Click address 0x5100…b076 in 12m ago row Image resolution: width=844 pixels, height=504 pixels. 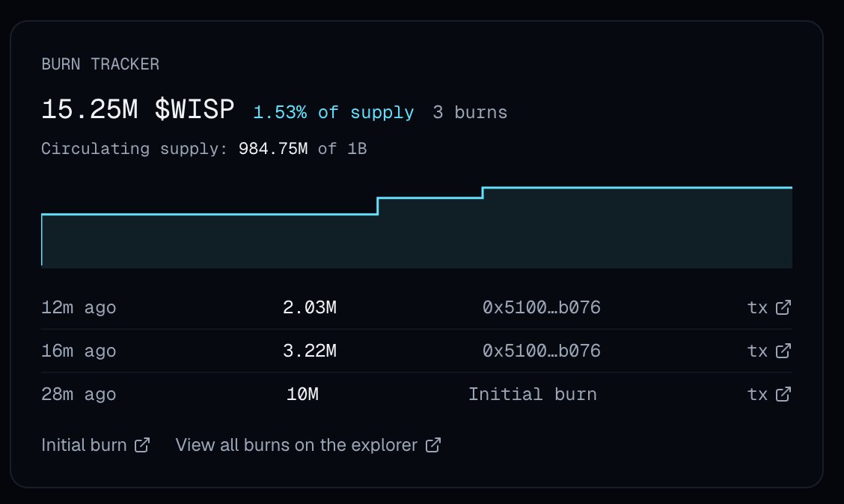coord(542,307)
